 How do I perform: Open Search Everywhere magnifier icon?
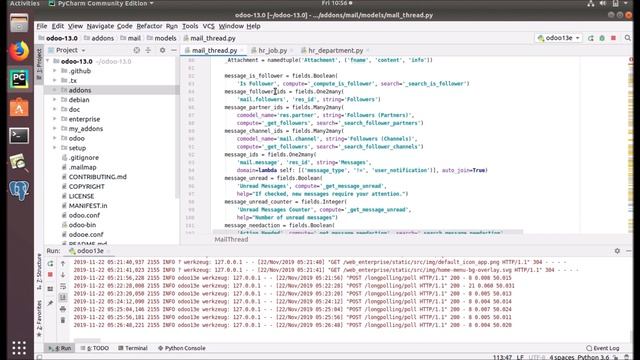(628, 38)
